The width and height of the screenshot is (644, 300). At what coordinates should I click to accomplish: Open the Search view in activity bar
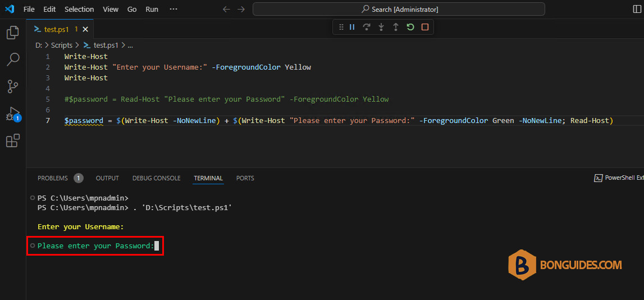point(13,60)
